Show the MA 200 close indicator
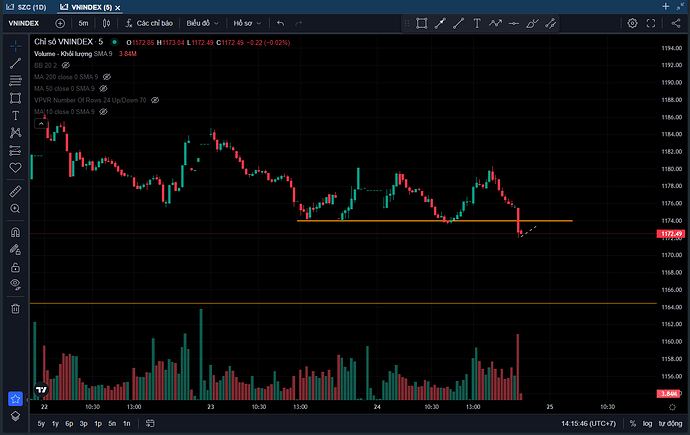Viewport: 690px width, 435px height. pos(107,77)
